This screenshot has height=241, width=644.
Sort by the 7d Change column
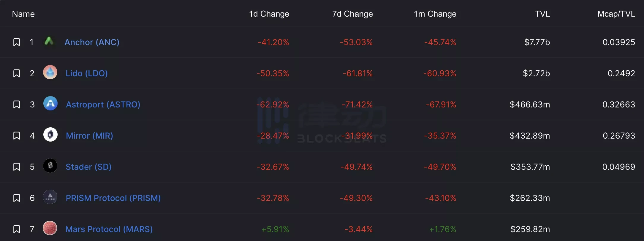352,14
